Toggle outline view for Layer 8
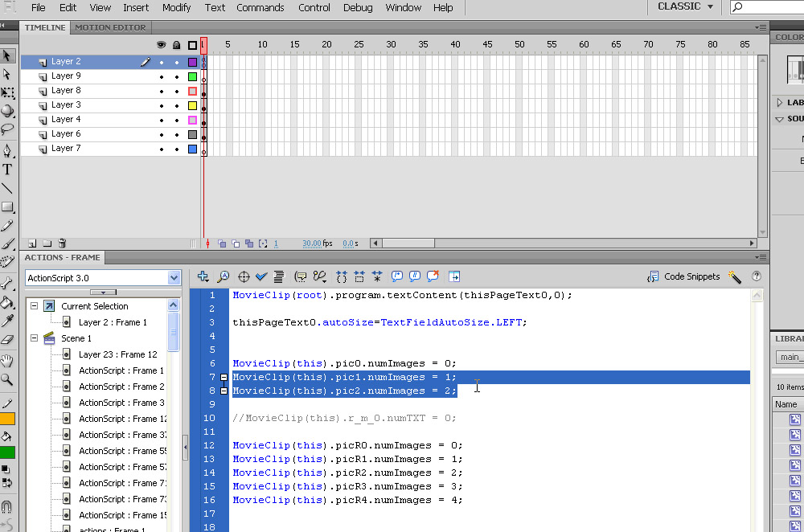Viewport: 804px width, 532px height. tap(192, 91)
